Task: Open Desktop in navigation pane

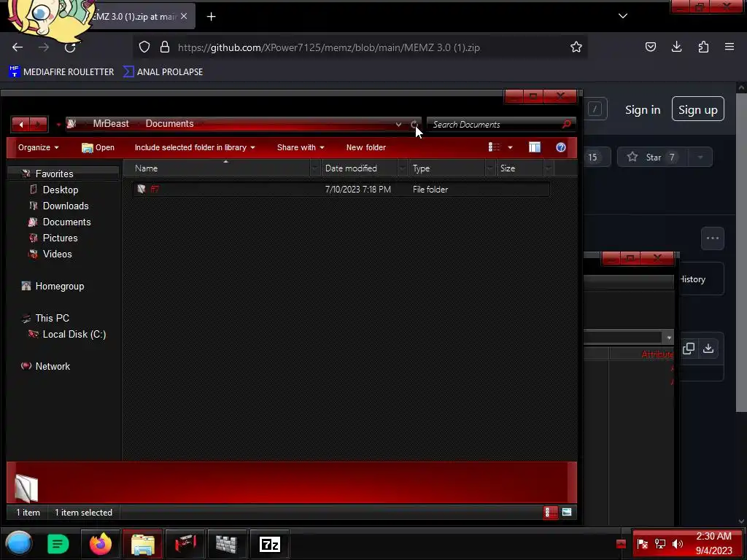Action: 60,190
